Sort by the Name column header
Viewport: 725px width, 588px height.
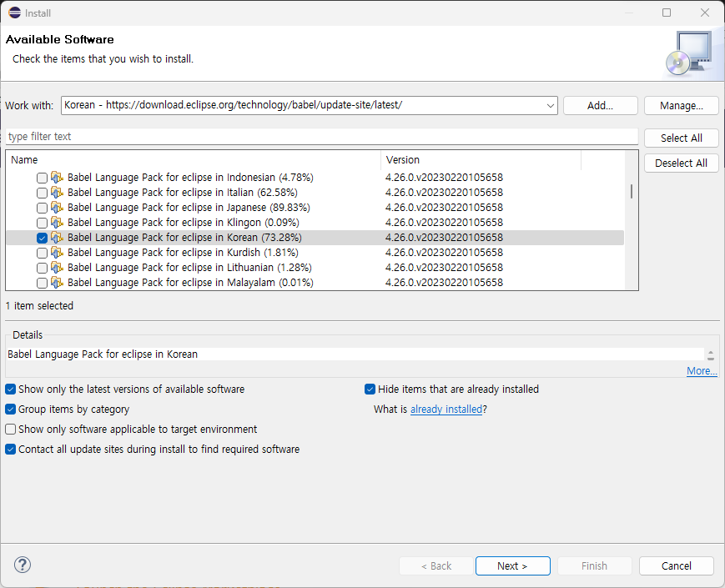194,160
